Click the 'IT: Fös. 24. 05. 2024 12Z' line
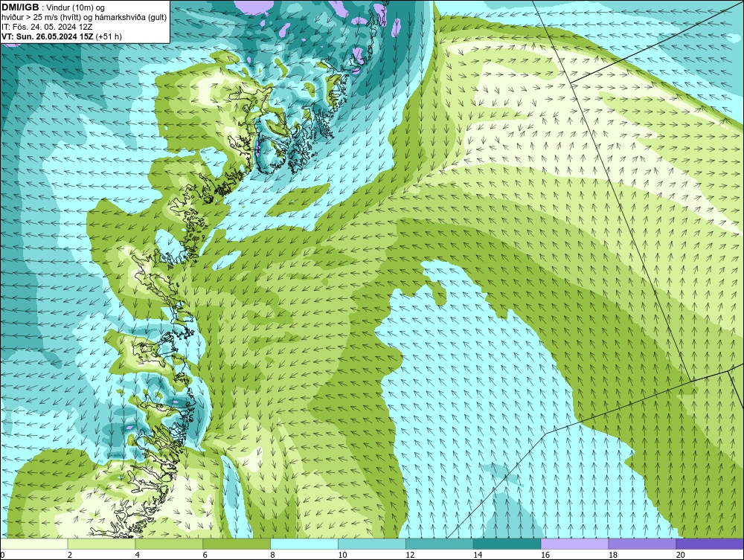Screen dimensions: 744x560 tap(47, 27)
